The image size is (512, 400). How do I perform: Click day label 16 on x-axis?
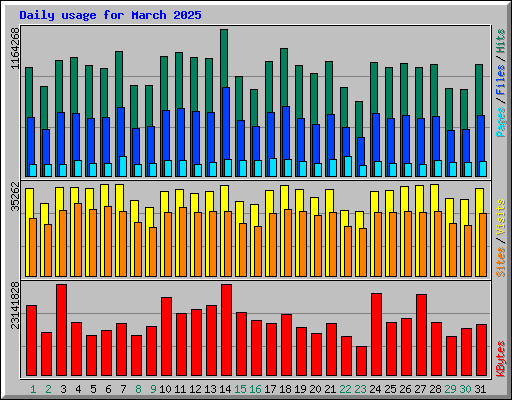click(x=255, y=389)
